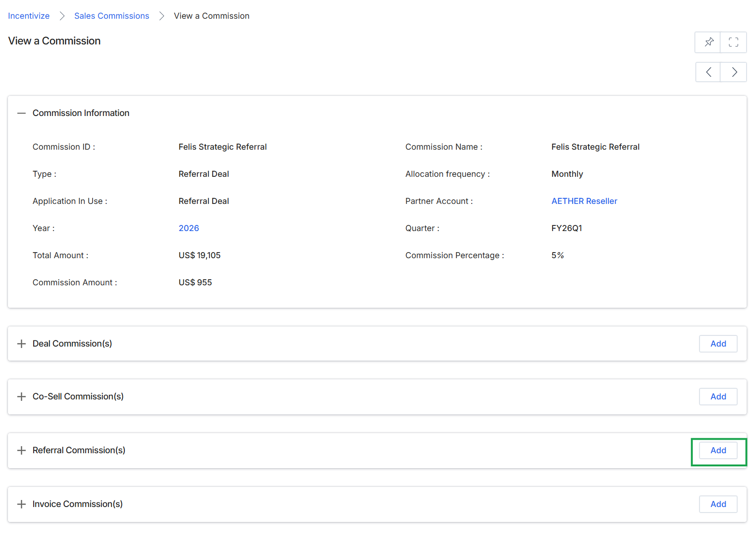The image size is (756, 536).
Task: Add a Referral Commission
Action: [x=718, y=450]
